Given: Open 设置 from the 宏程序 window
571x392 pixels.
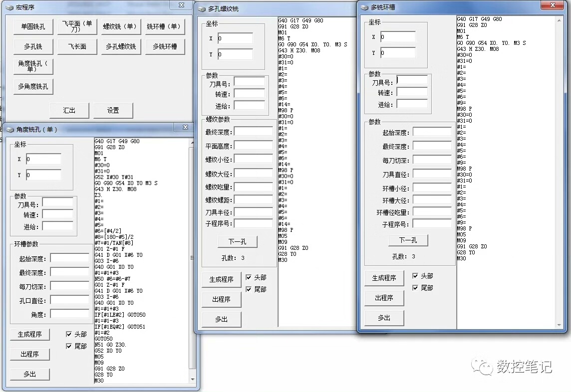Looking at the screenshot, I should (x=113, y=110).
